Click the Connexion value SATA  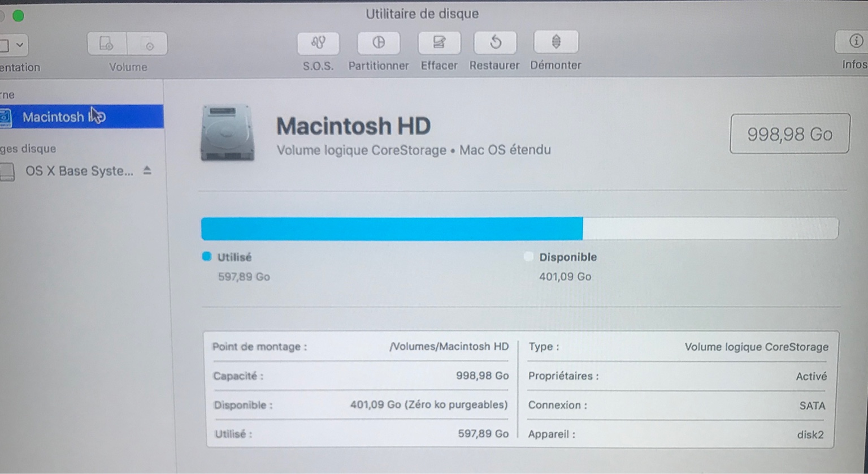pos(813,406)
